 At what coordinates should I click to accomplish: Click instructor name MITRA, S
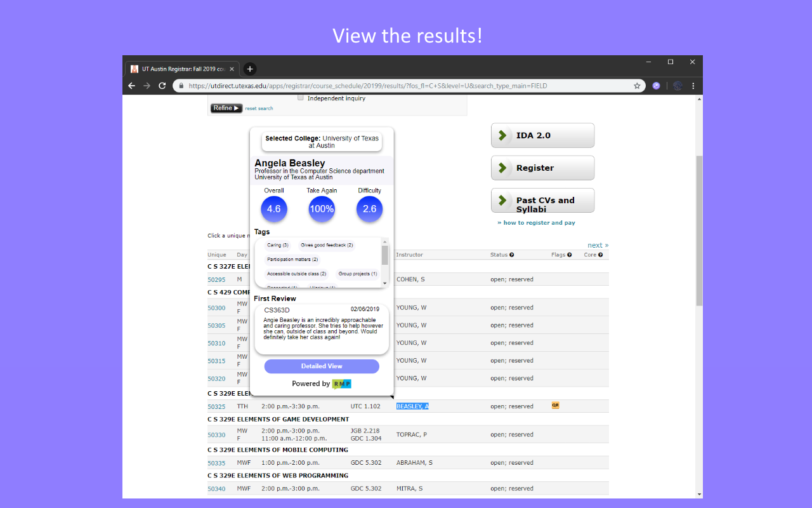pos(409,488)
